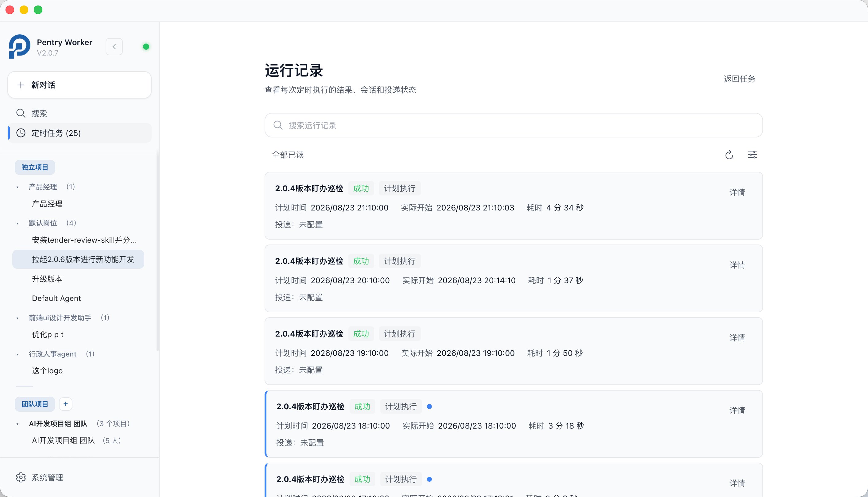Click the magnifier icon in run record search
Viewport: 868px width, 497px height.
pyautogui.click(x=278, y=125)
